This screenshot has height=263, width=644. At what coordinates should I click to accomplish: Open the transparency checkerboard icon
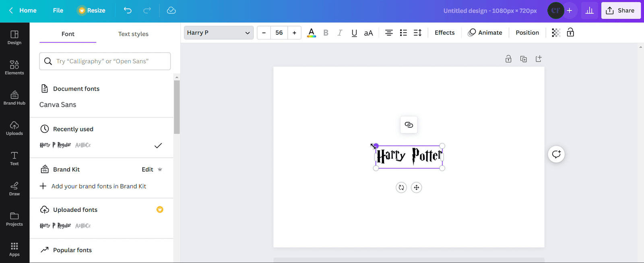[556, 33]
